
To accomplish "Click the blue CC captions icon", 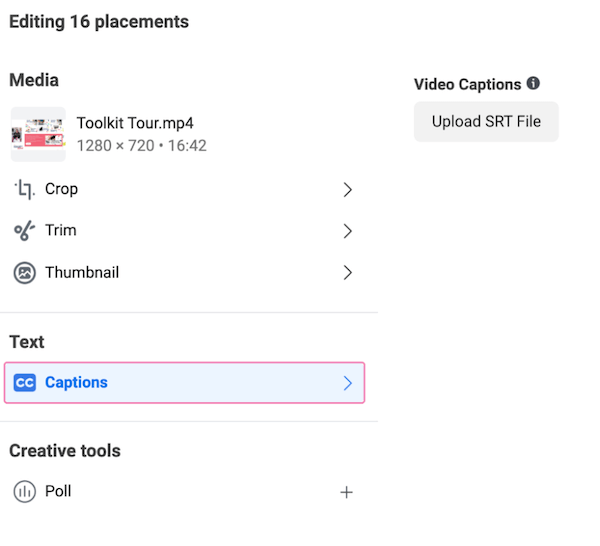I will click(25, 383).
